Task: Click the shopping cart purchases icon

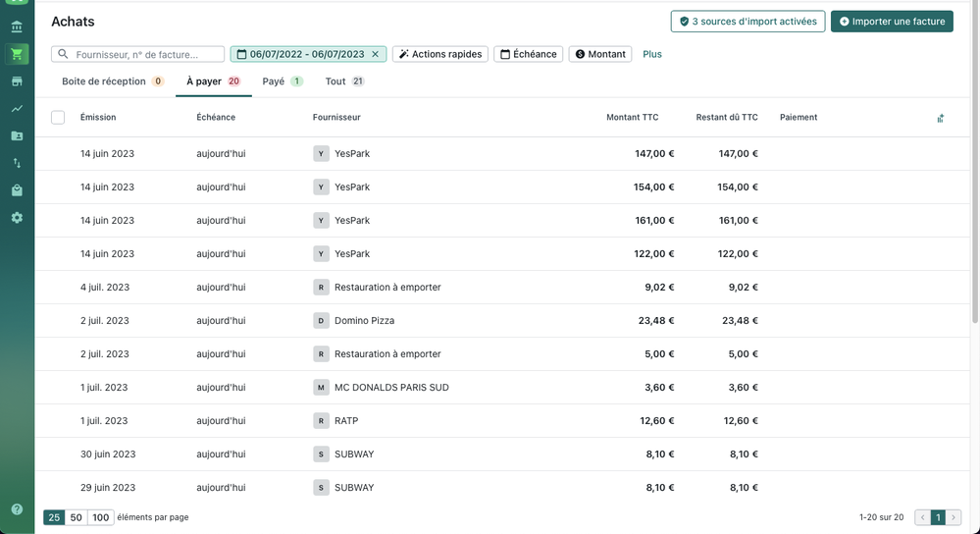Action: 17,54
